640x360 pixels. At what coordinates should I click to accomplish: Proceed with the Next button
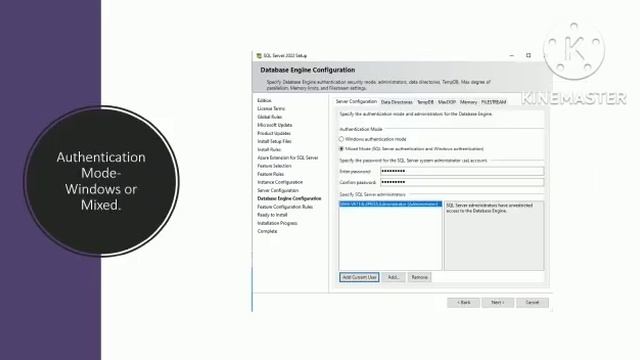click(x=498, y=302)
